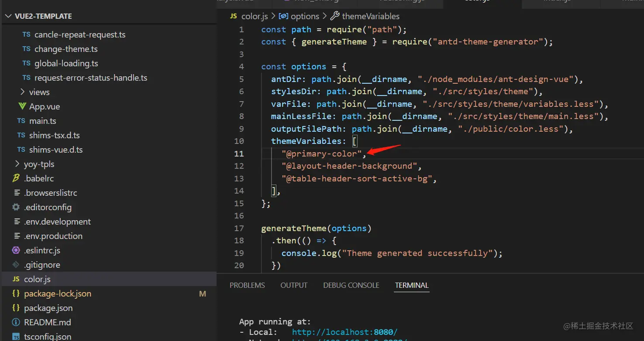Screen dimensions: 644x341
Task: Click the gear icon beside .editorconfig
Action: pos(16,207)
